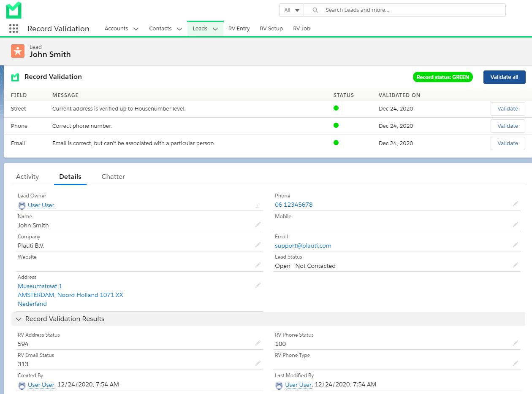
Task: Click the Lead Owner avatar icon
Action: pyautogui.click(x=22, y=205)
